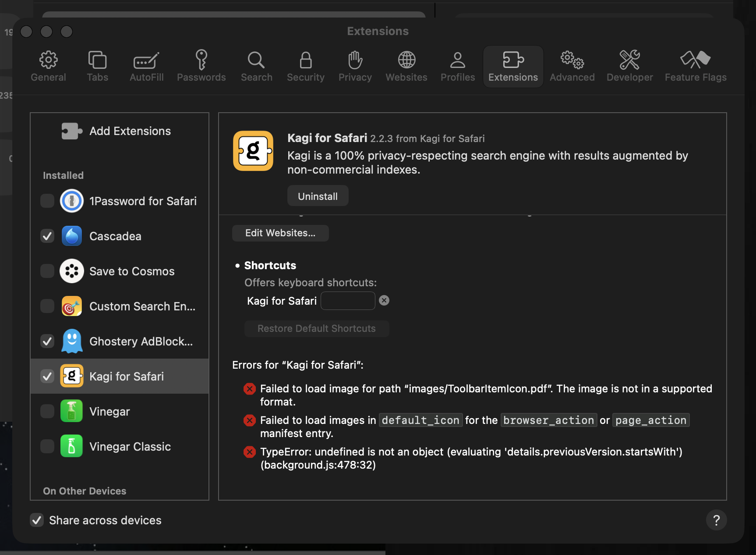Clear the Kagi for Safari shortcut
Viewport: 756px width, 555px height.
tap(384, 300)
